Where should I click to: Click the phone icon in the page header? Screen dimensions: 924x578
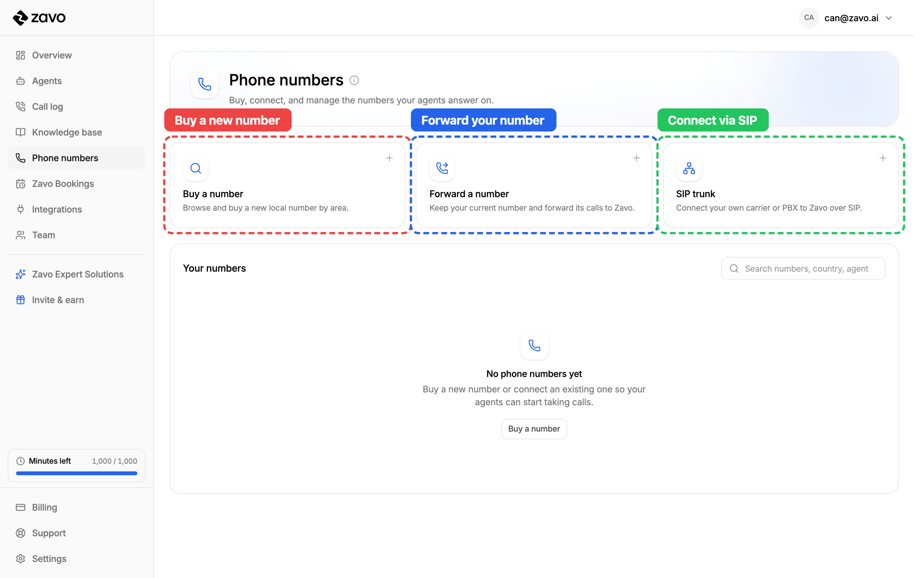[205, 84]
